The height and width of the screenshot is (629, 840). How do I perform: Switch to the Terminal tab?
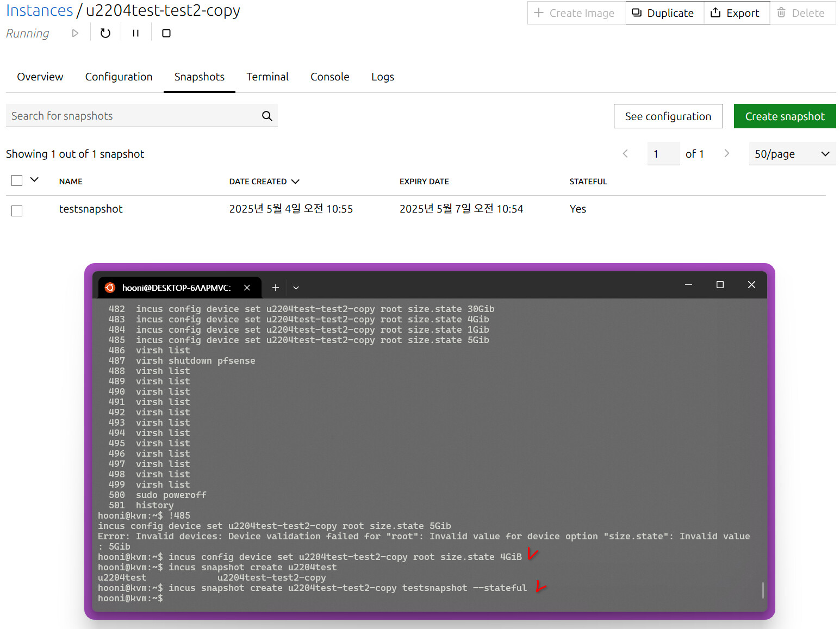coord(267,77)
